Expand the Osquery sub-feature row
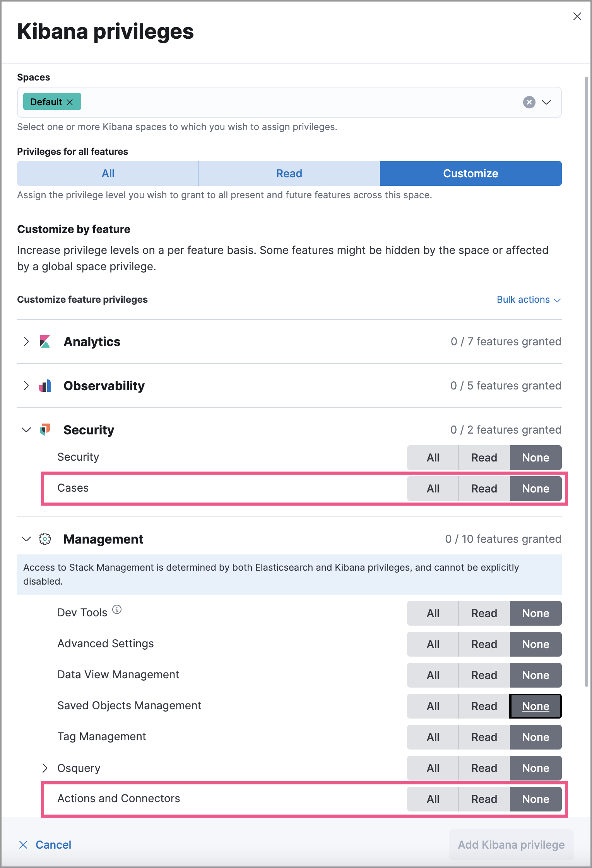 45,768
